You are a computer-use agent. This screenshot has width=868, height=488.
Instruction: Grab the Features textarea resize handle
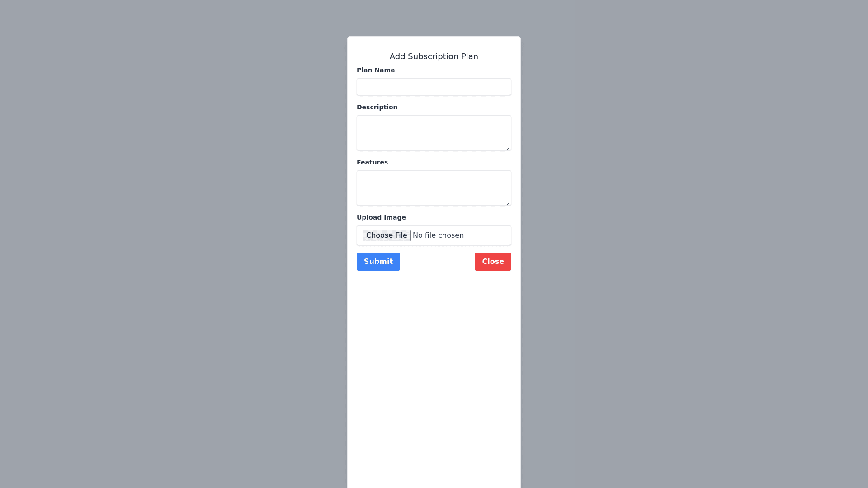coord(509,203)
